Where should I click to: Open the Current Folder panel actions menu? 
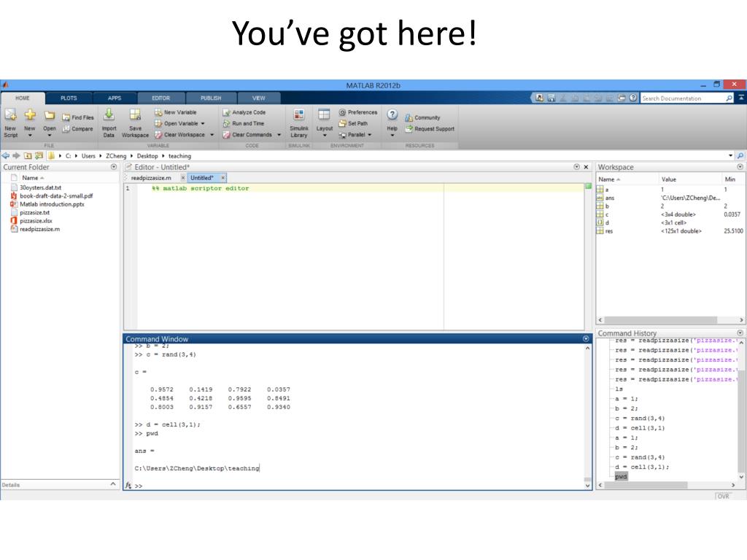113,167
